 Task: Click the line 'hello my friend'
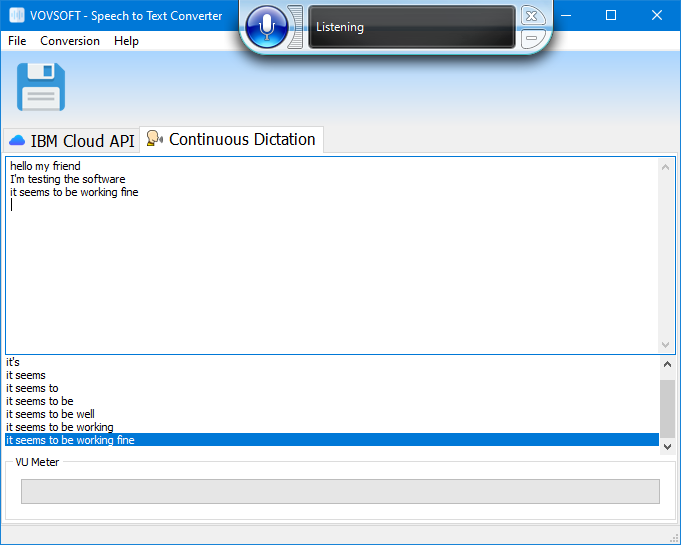pyautogui.click(x=46, y=166)
